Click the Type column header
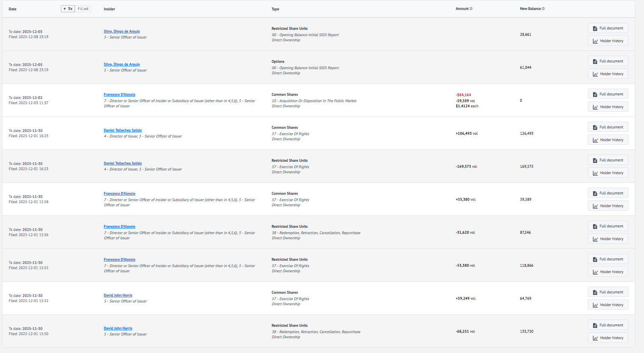This screenshot has width=644, height=353. (275, 9)
